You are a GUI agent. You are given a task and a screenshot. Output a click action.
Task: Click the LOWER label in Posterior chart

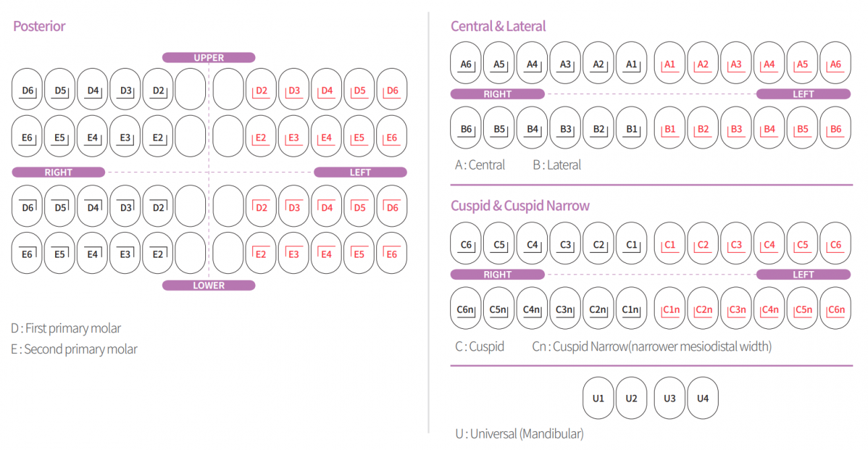(x=209, y=285)
